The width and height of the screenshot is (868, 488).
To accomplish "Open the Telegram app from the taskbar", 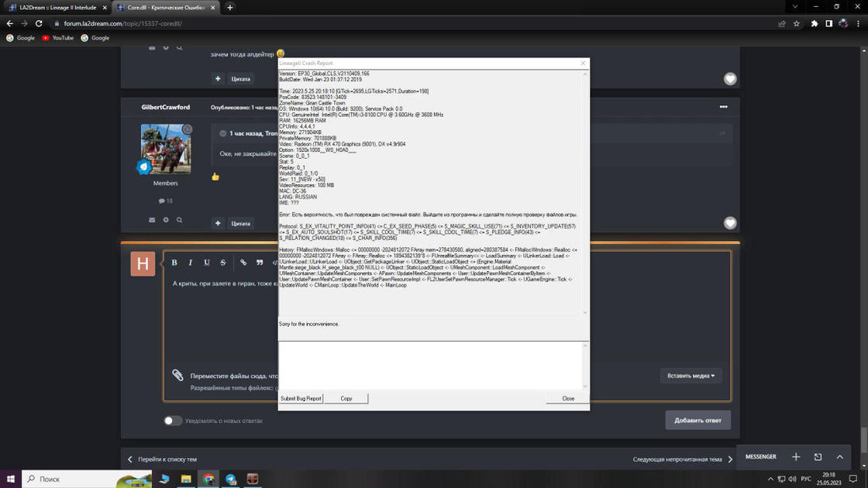I will point(231,479).
